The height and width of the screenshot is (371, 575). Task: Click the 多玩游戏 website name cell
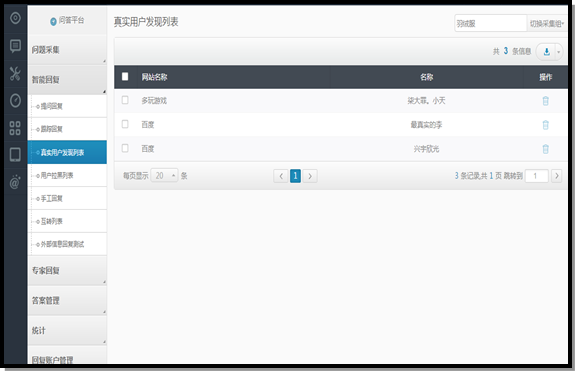[154, 101]
